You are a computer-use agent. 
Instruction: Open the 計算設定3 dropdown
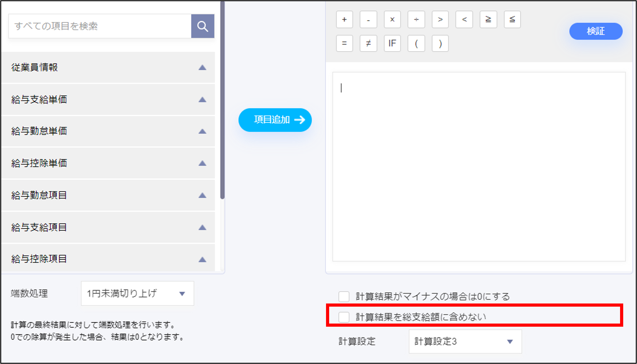(465, 341)
